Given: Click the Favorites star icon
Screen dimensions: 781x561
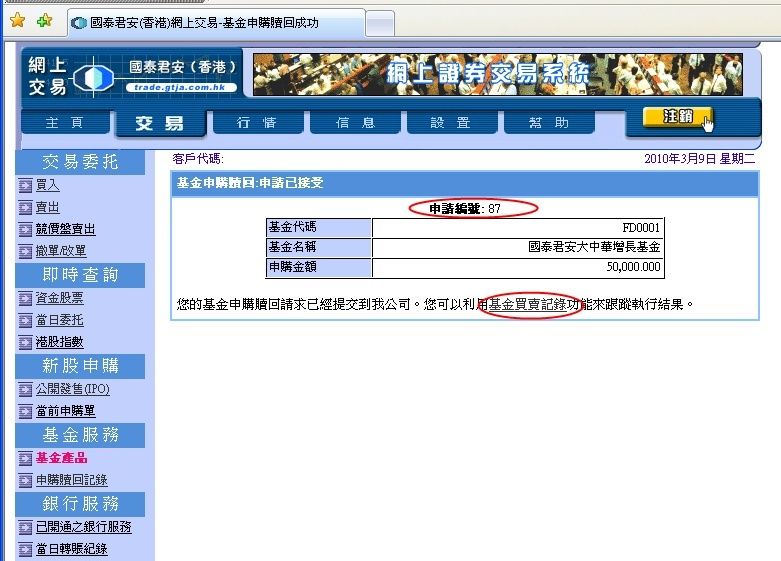Looking at the screenshot, I should point(17,20).
